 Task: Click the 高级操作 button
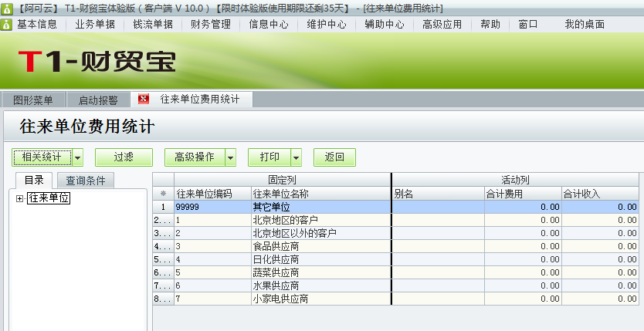pos(195,157)
